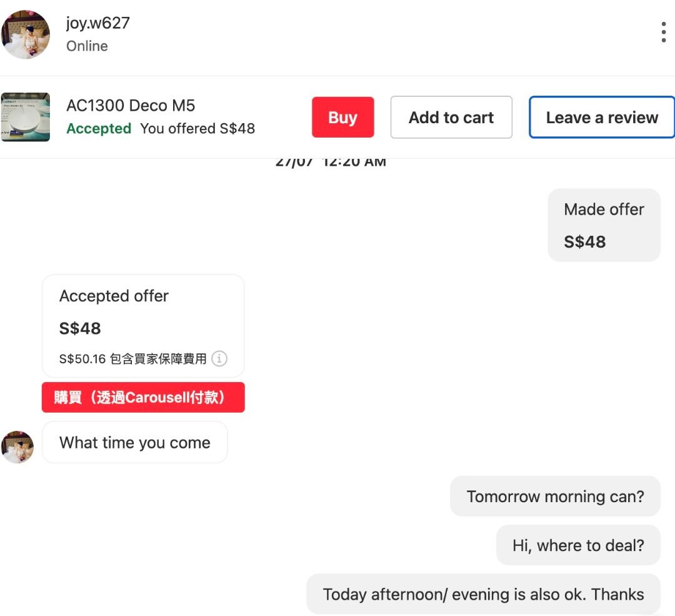
Task: Click the green Accepted status label
Action: click(x=99, y=128)
